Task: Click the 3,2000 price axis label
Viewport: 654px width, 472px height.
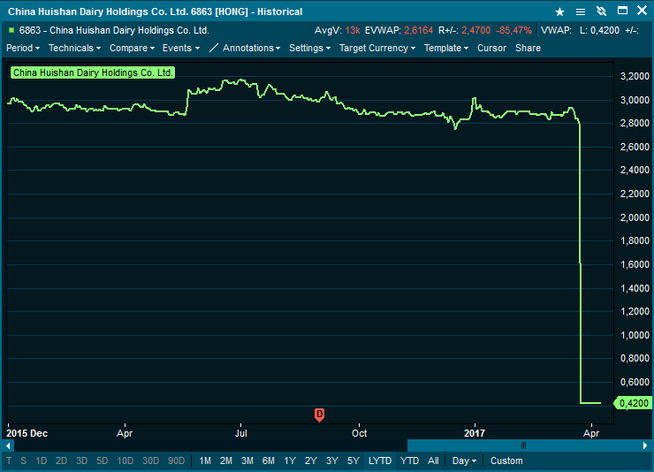Action: tap(635, 76)
